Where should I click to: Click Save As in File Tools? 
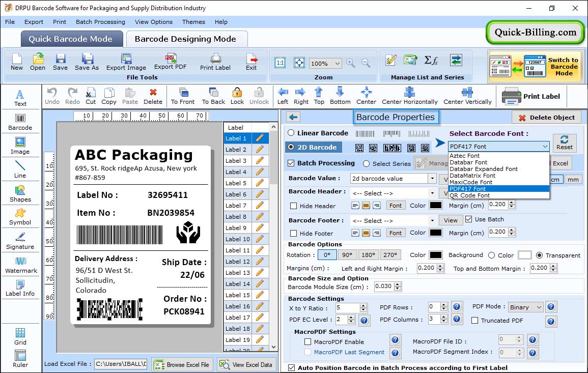pyautogui.click(x=87, y=62)
